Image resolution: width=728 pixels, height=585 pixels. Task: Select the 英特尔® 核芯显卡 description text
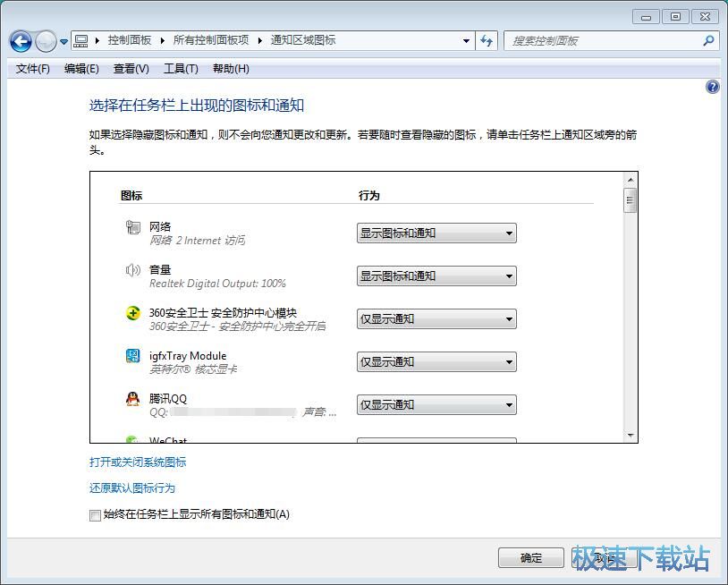coord(193,369)
